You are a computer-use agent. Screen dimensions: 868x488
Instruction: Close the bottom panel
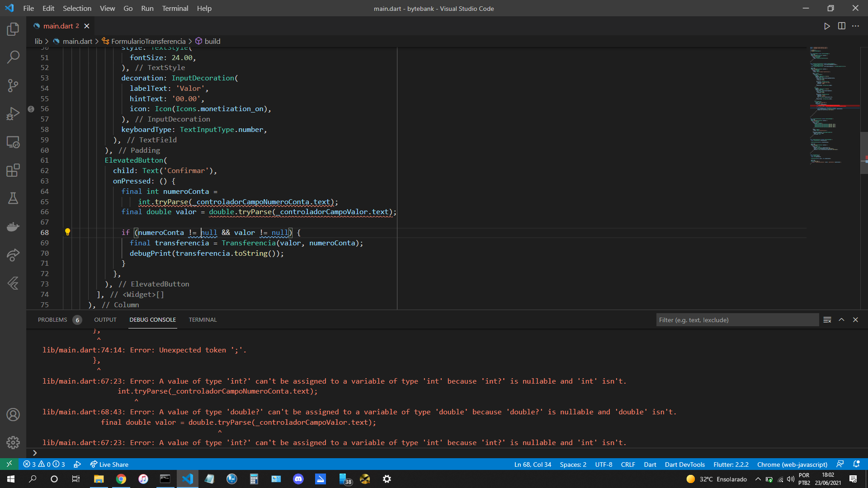pos(855,320)
